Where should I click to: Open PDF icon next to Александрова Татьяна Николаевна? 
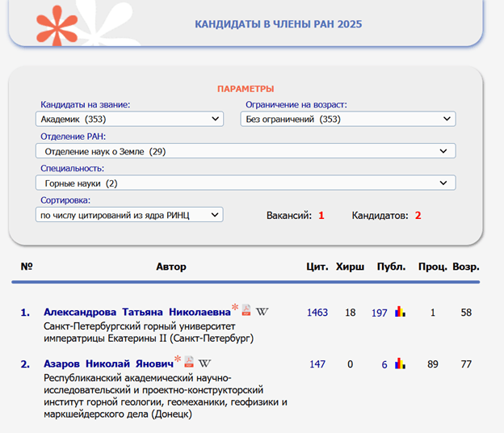click(x=246, y=310)
